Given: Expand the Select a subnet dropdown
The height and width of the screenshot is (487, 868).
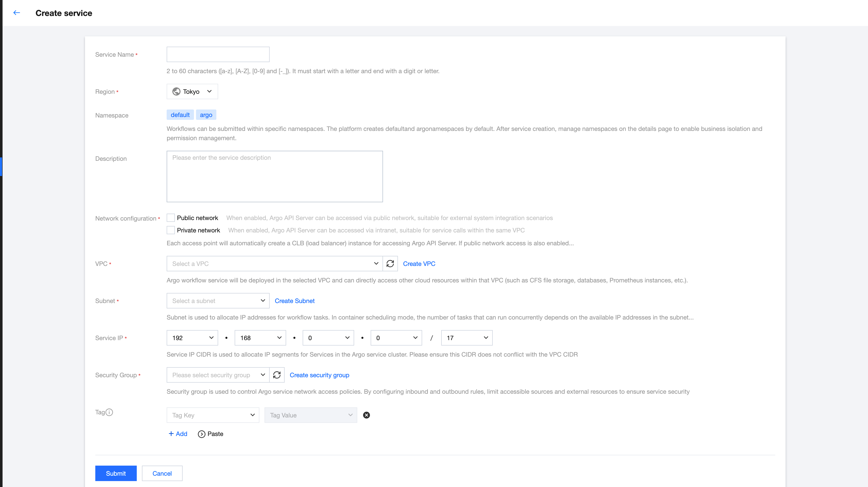Looking at the screenshot, I should point(218,301).
